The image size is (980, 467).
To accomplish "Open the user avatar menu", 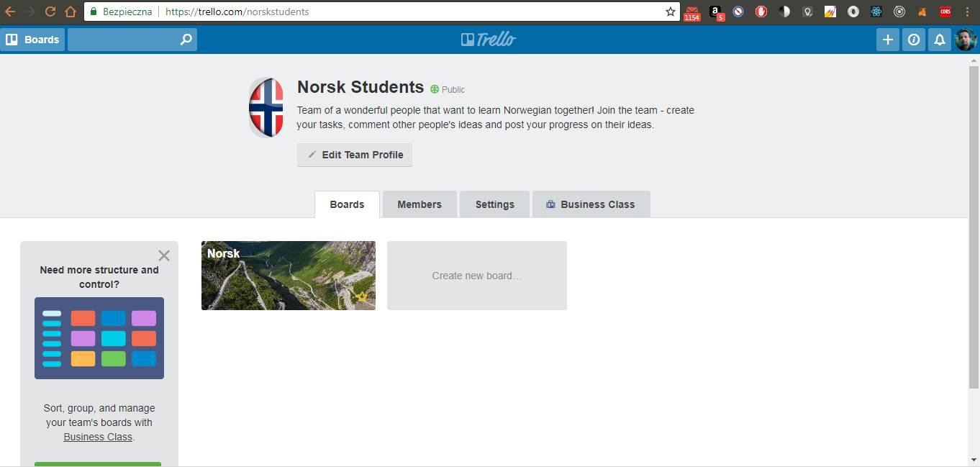I will (x=966, y=40).
